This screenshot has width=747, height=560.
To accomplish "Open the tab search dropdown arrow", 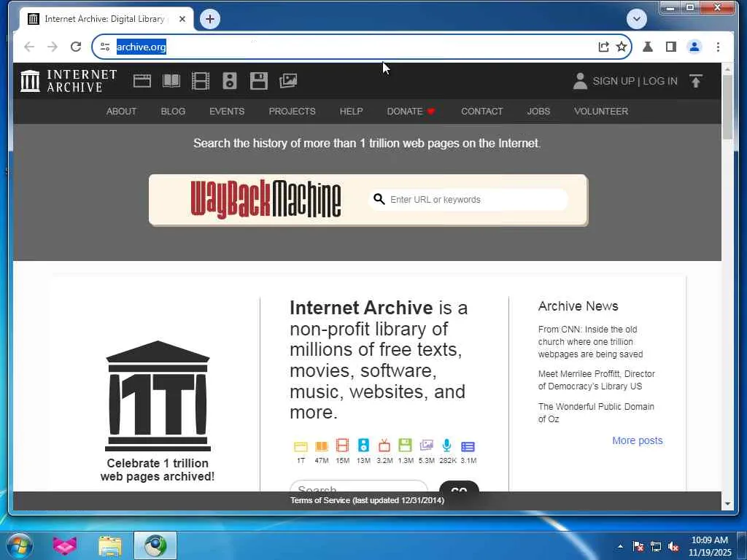I will (x=636, y=19).
